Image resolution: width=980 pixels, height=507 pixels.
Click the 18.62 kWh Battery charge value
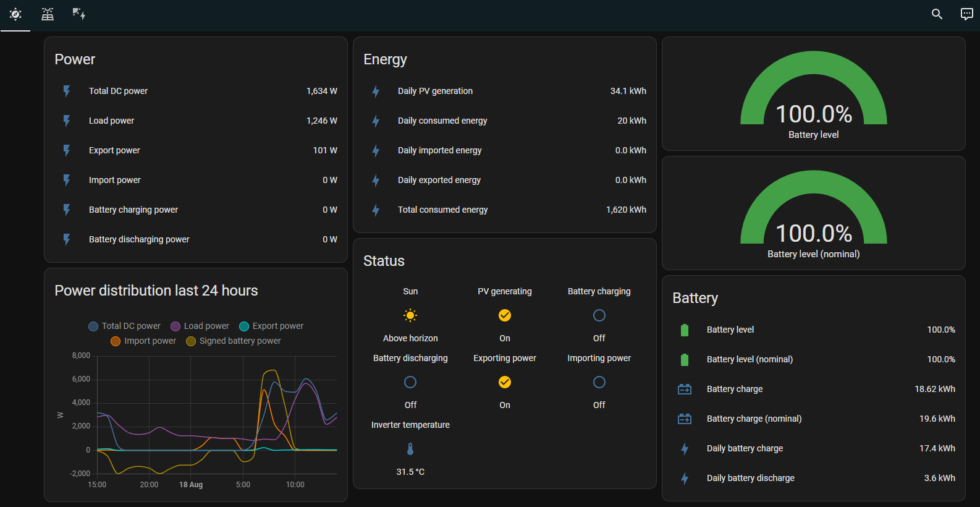pyautogui.click(x=935, y=389)
